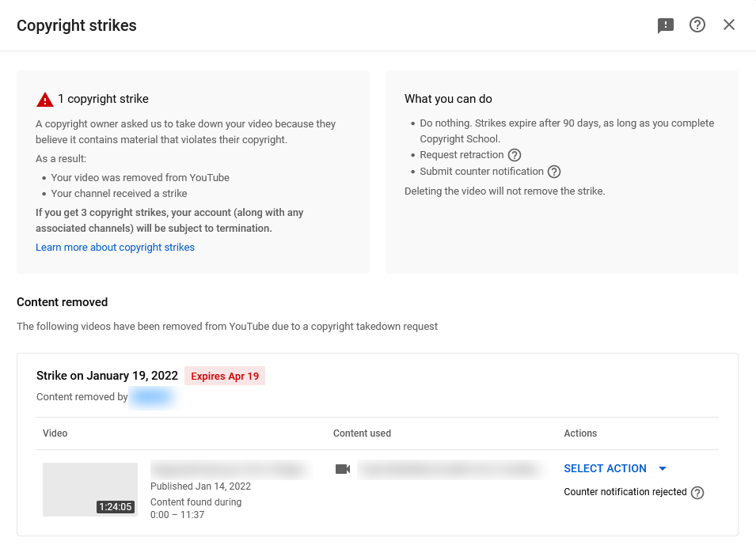The height and width of the screenshot is (545, 756).
Task: Click the Video column header
Action: (55, 433)
